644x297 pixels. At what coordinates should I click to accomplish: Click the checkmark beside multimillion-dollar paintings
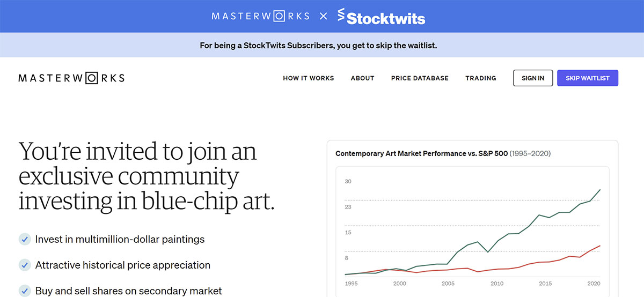click(24, 239)
